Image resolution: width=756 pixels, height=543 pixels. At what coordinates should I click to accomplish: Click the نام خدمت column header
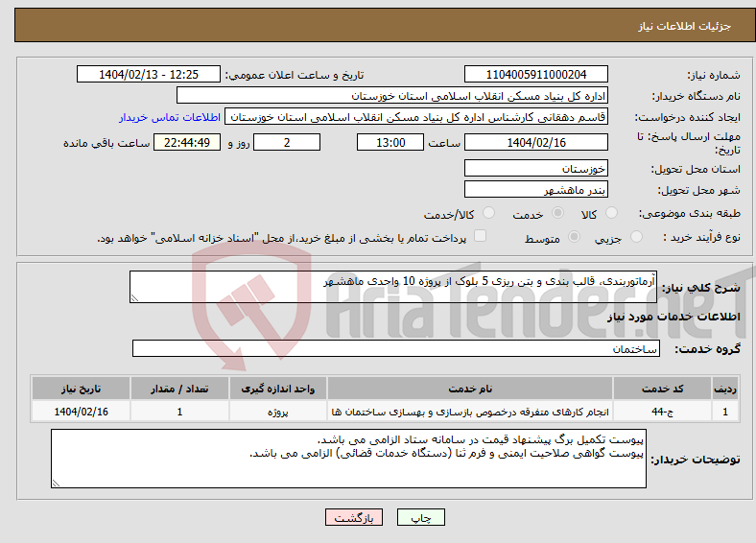[x=470, y=389]
